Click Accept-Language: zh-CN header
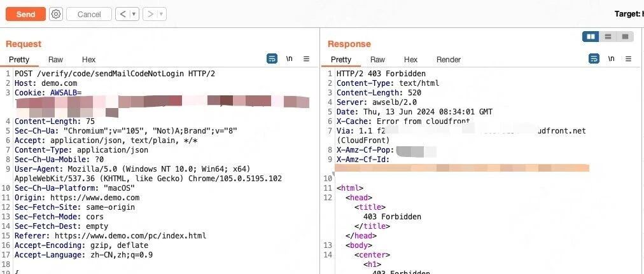644x274 pixels. pyautogui.click(x=83, y=255)
